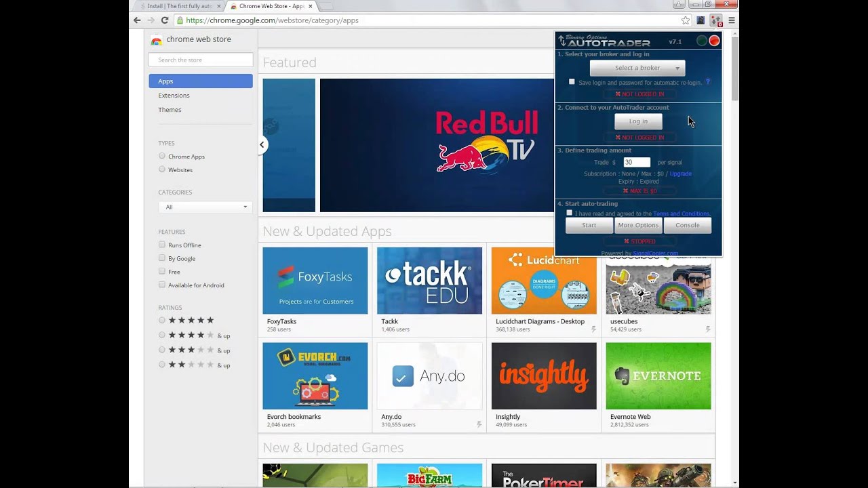Screen dimensions: 868x488
Task: Open the Big Farm game tile
Action: point(429,475)
